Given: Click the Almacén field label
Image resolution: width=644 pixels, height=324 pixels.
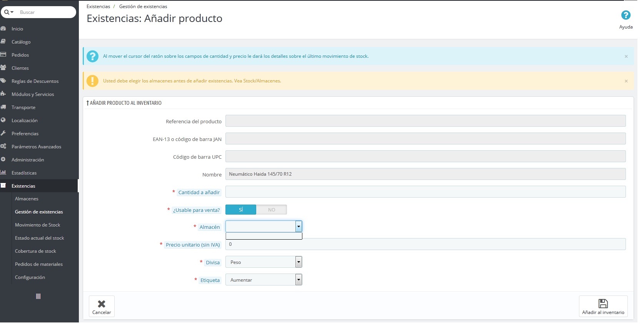Looking at the screenshot, I should (210, 227).
